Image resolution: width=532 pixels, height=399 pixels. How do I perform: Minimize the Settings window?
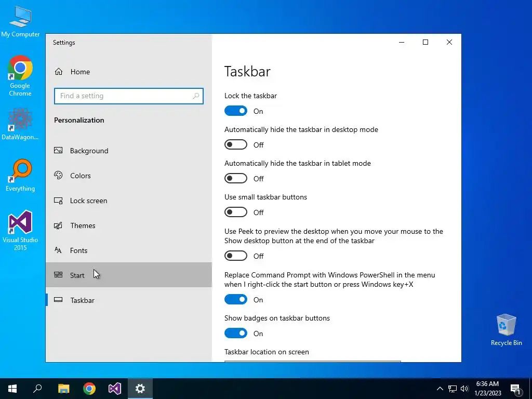(402, 42)
